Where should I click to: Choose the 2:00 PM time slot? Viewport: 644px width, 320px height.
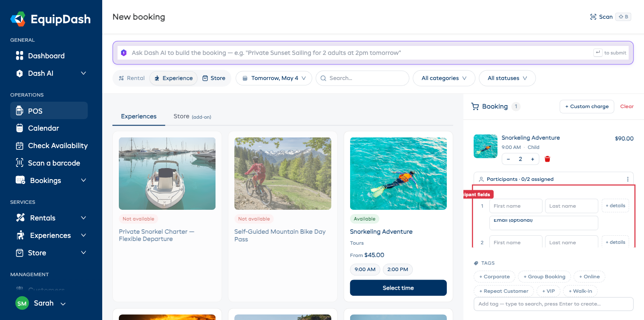[x=398, y=269]
